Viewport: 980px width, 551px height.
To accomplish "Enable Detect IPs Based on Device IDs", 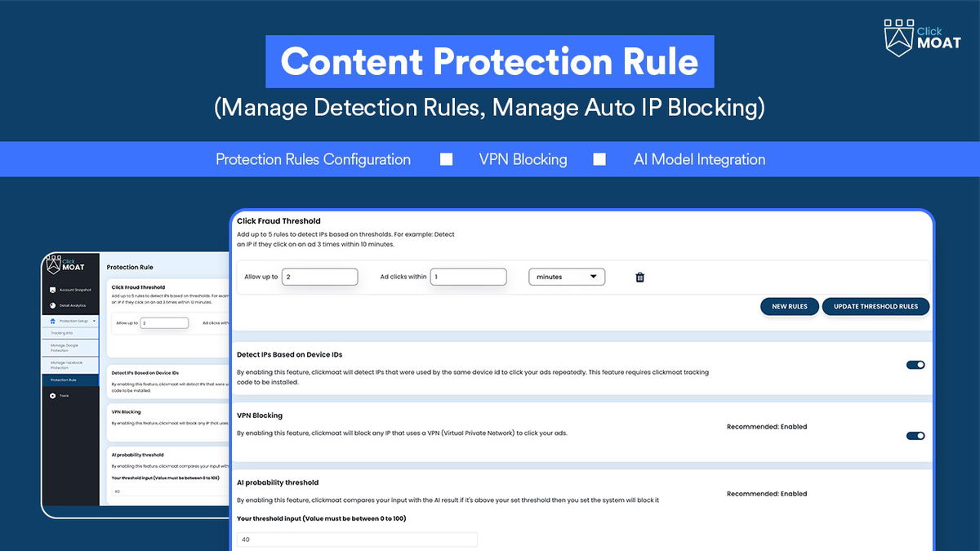I will click(915, 365).
